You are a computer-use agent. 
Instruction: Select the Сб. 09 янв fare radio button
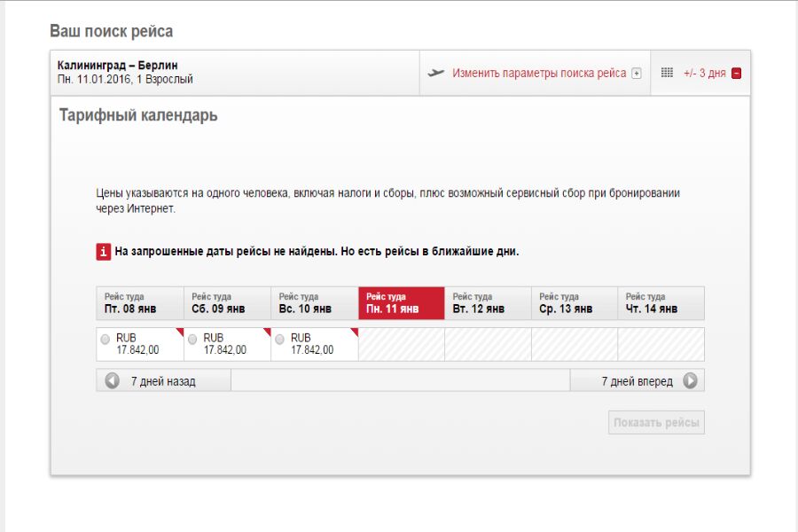(192, 339)
